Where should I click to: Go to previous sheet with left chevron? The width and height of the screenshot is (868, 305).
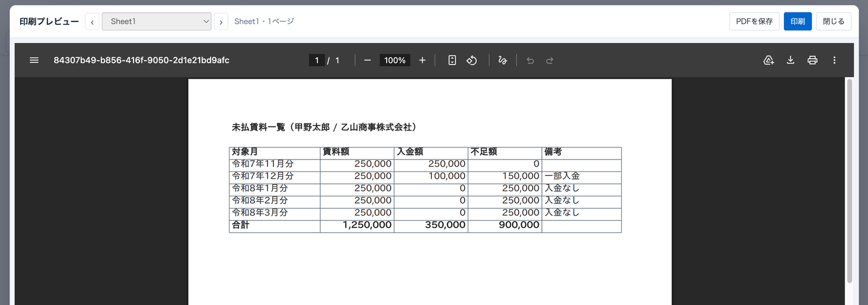[92, 22]
